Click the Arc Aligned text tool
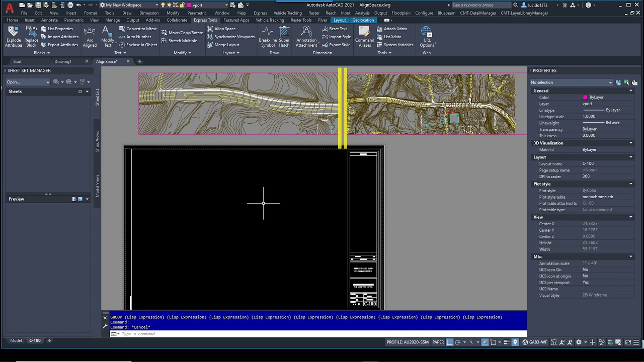The width and height of the screenshot is (644, 362). point(90,37)
